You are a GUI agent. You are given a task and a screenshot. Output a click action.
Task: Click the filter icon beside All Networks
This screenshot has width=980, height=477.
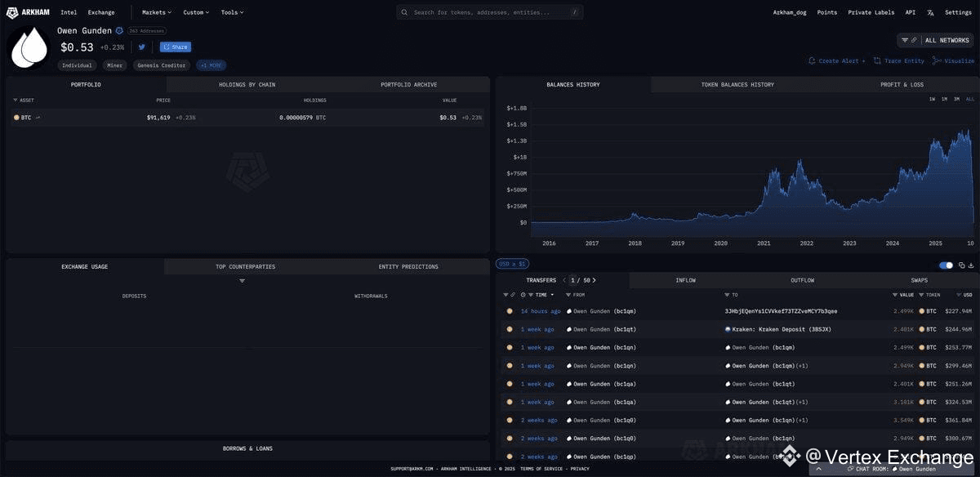tap(905, 40)
